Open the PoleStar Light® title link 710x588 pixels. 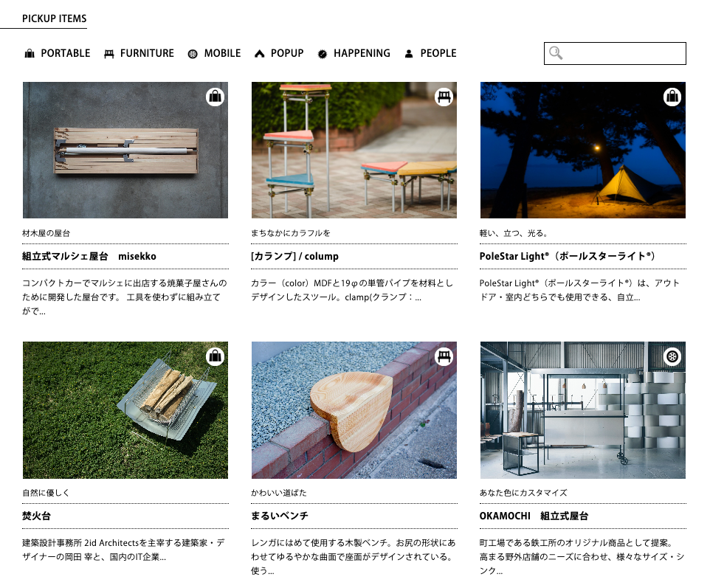tap(567, 256)
